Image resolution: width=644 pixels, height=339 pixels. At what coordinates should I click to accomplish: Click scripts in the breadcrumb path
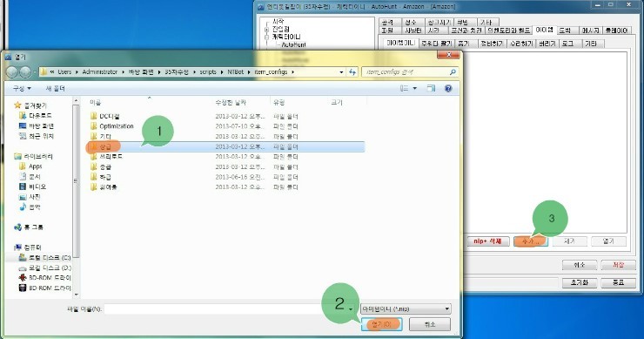[x=208, y=72]
